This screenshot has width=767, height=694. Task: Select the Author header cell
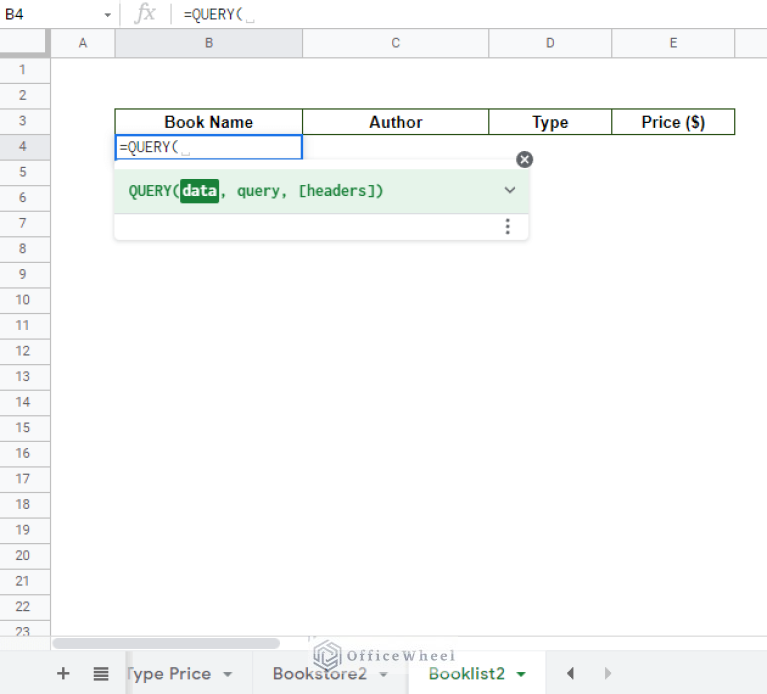(x=395, y=122)
